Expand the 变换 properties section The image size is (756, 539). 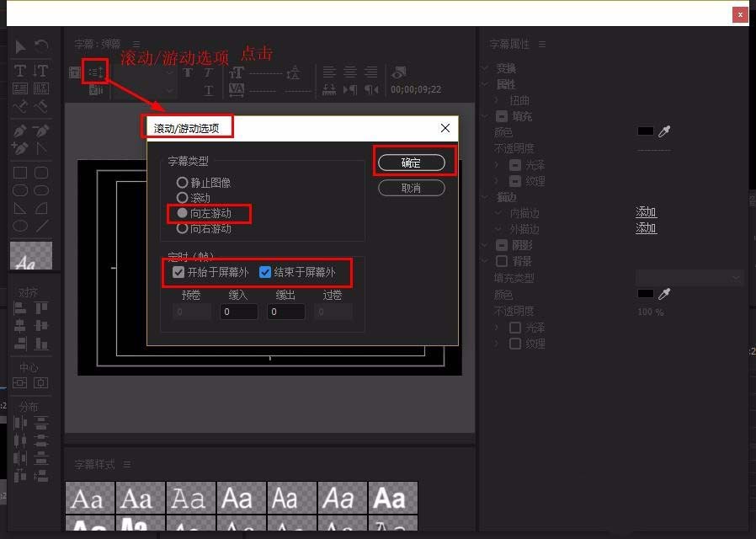[x=485, y=67]
